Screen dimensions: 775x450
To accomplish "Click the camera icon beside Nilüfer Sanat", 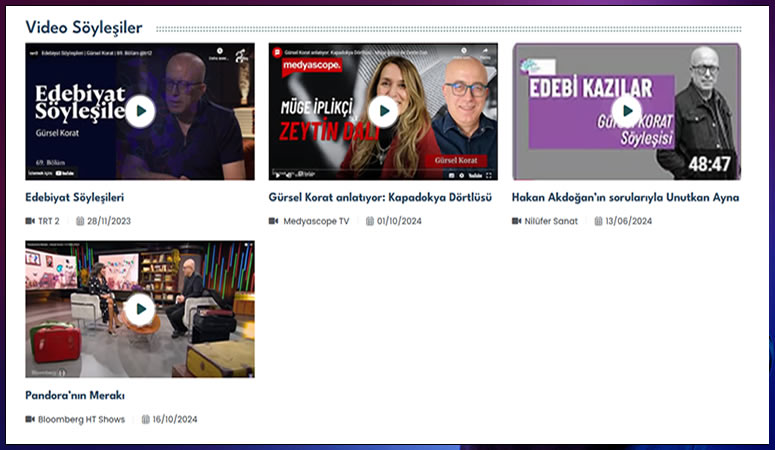I will click(517, 221).
